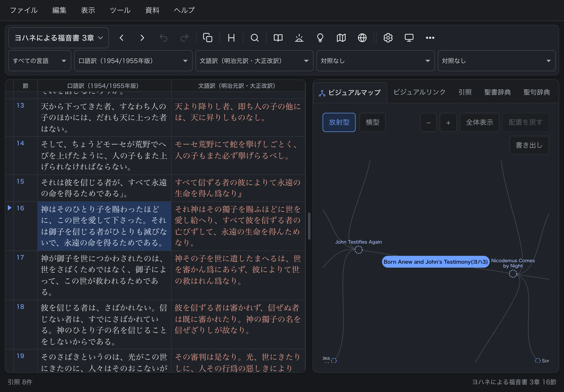The height and width of the screenshot is (392, 564).
Task: Select the John Testifies Again node circle
Action: click(358, 250)
